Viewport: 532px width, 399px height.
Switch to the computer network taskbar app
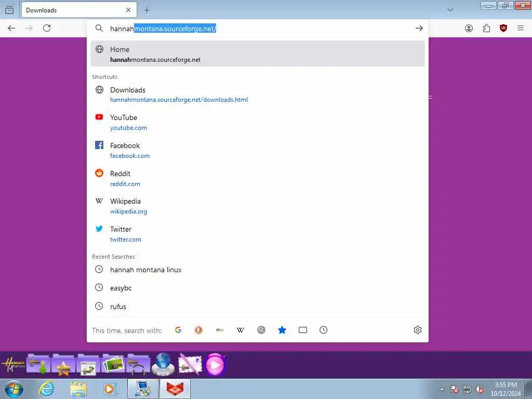(143, 389)
